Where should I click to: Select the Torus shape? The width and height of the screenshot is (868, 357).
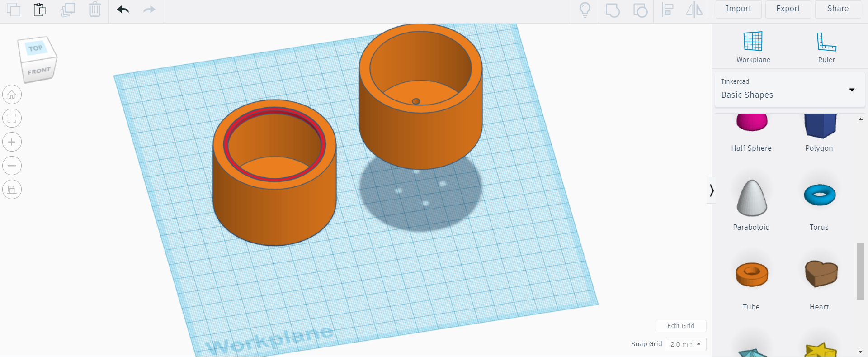click(819, 205)
